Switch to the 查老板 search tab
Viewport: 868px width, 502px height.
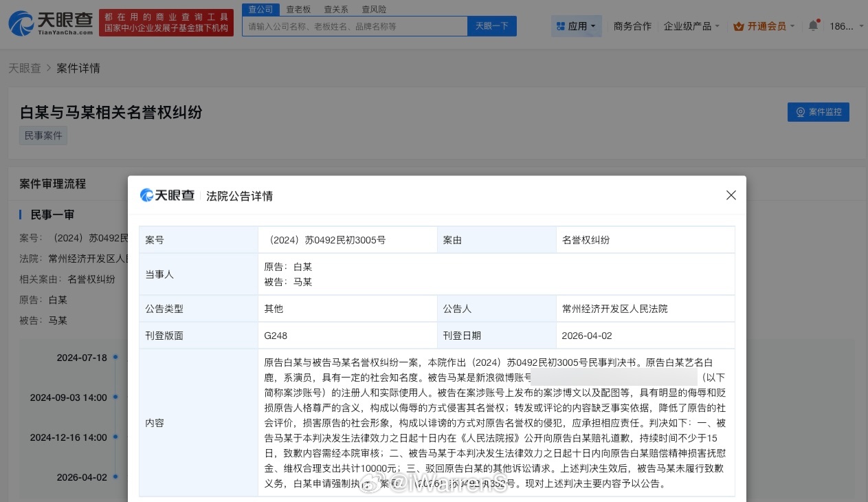[x=298, y=9]
